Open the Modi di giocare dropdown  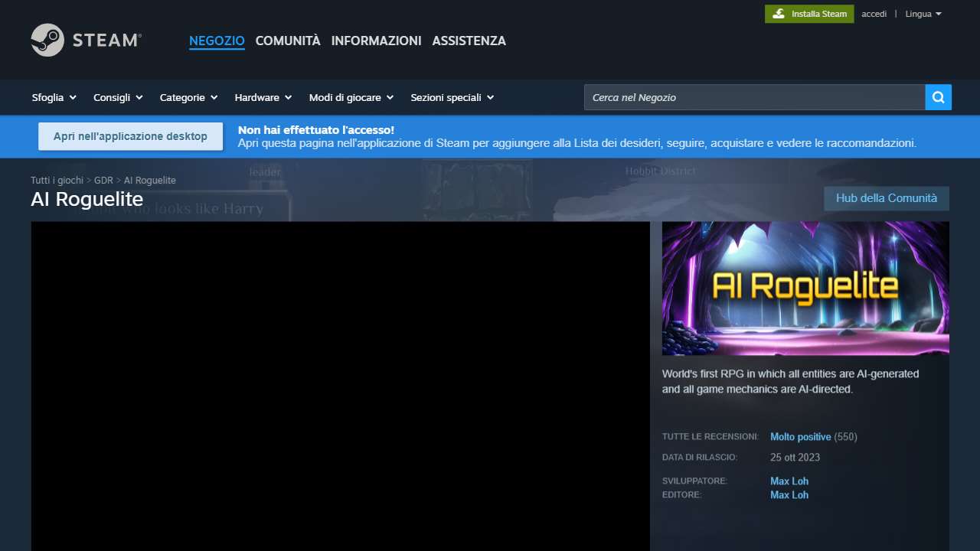351,97
